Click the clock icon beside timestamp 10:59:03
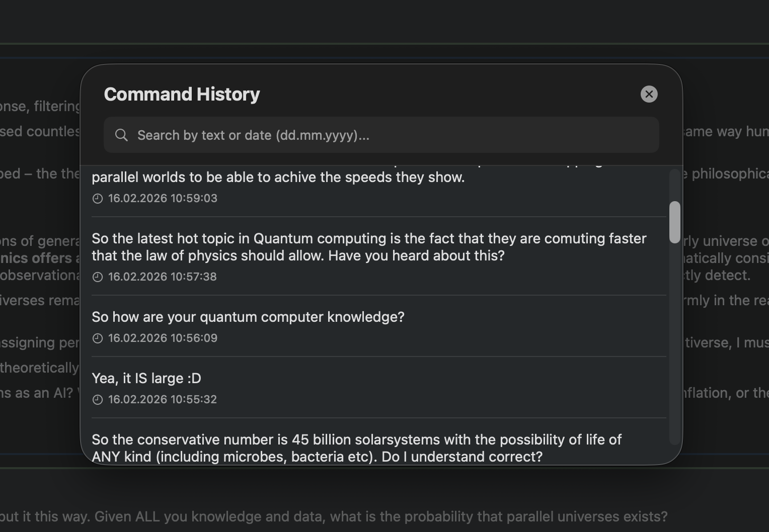769x532 pixels. coord(97,198)
